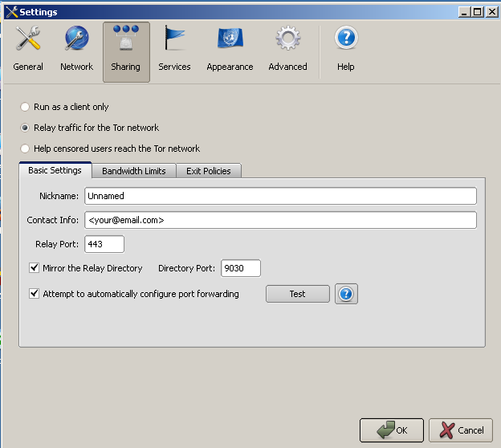Open Help from the toolbar
Viewport: 501px width, 448px height.
(x=346, y=49)
